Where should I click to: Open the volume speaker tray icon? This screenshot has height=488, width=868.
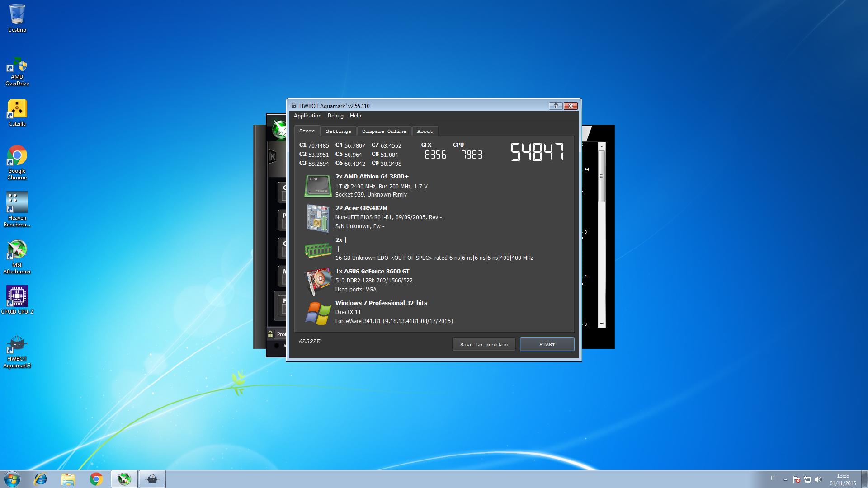[x=818, y=479]
